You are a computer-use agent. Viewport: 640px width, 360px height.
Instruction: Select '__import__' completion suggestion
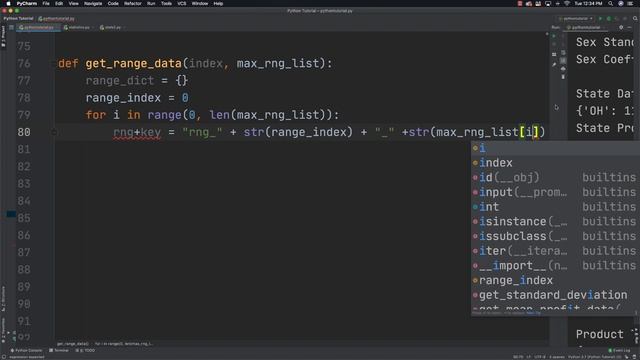[x=556, y=266]
